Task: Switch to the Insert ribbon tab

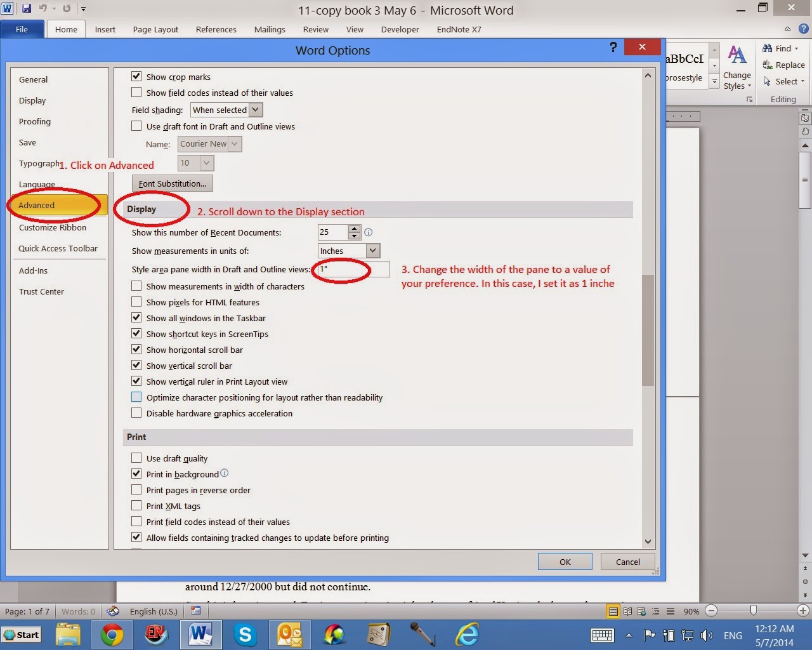Action: [x=105, y=29]
